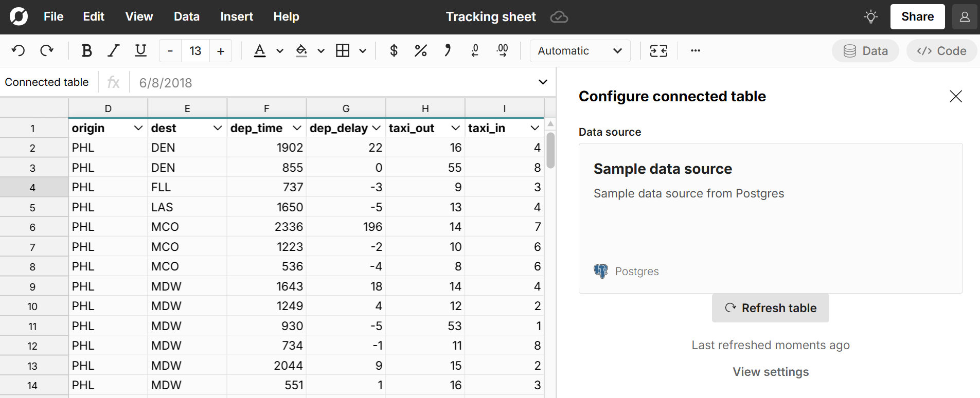Apply currency format with dollar icon
980x398 pixels.
[x=394, y=50]
